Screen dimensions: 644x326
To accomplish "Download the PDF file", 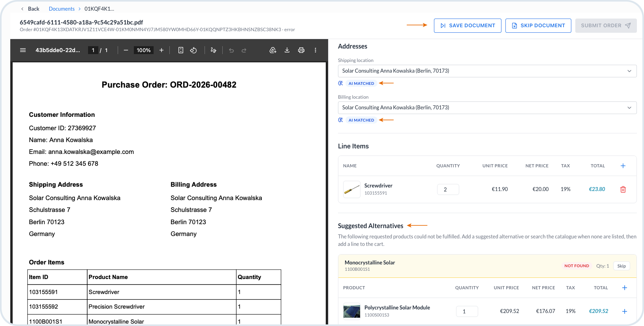I will [x=287, y=50].
